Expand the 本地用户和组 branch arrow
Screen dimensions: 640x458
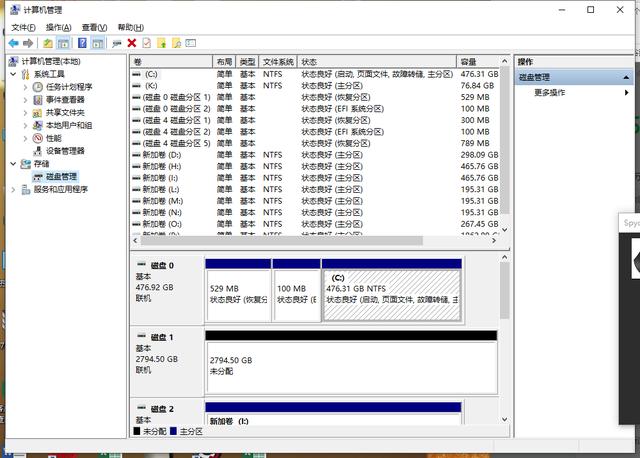coord(25,125)
